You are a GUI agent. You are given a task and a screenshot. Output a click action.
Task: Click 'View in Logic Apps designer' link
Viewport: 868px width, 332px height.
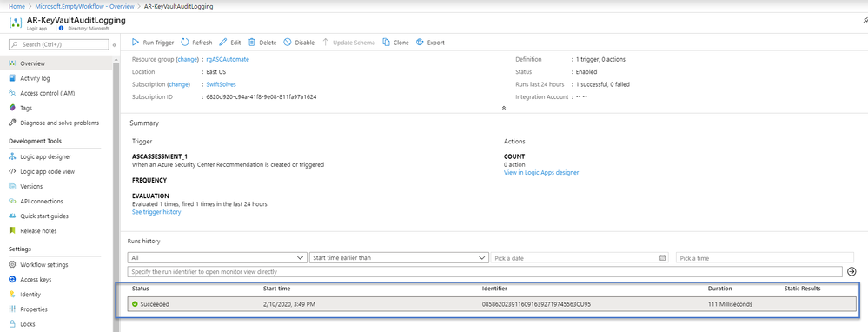coord(541,173)
